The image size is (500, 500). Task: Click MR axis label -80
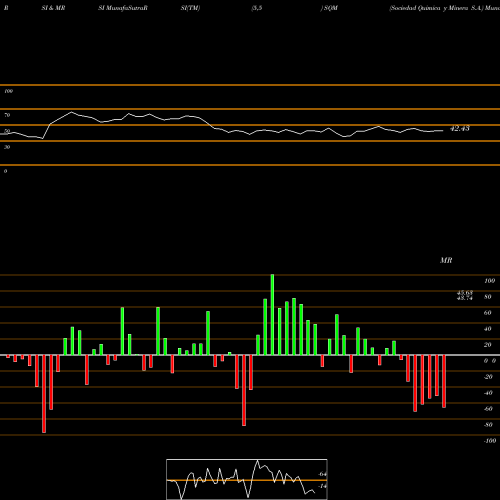pos(488,425)
